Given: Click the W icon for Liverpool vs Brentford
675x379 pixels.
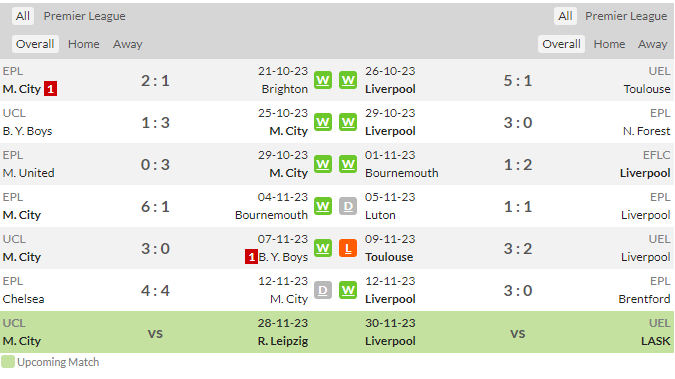Looking at the screenshot, I should click(x=348, y=290).
